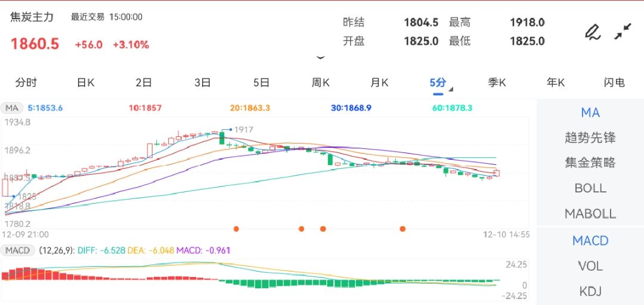The height and width of the screenshot is (305, 644).
Task: Click the first orange event marker dot
Action: [x=236, y=229]
